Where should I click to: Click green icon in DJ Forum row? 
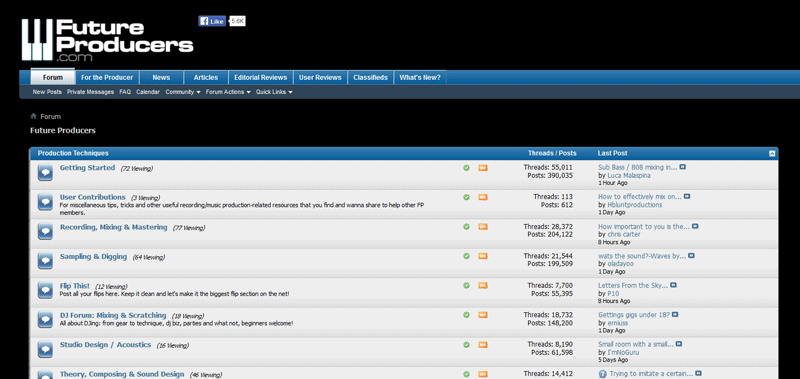click(466, 315)
